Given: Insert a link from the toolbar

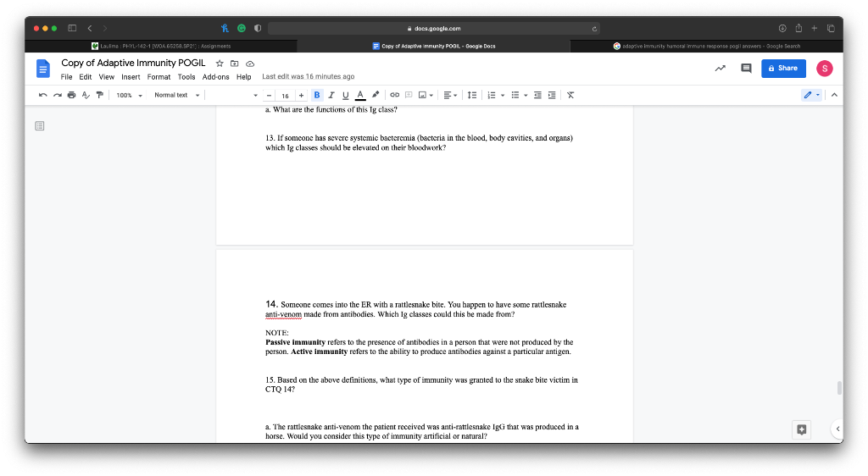Looking at the screenshot, I should pos(395,95).
